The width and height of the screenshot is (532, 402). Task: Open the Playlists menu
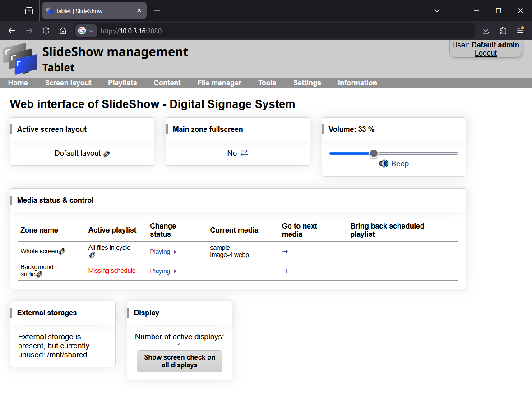tap(122, 83)
